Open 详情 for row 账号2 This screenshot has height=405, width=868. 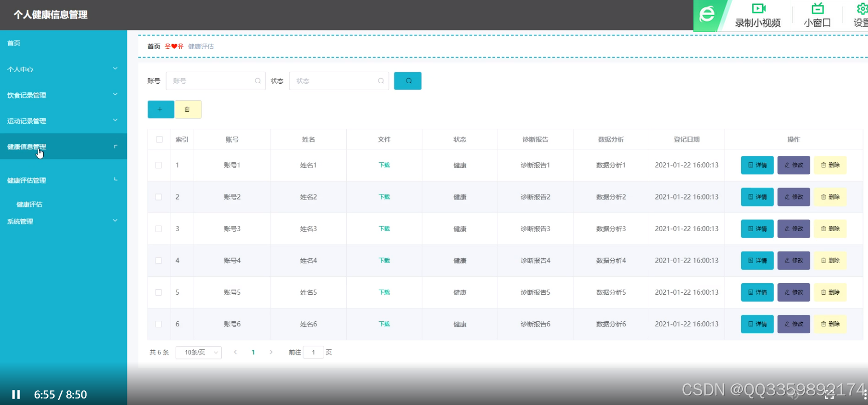(757, 197)
